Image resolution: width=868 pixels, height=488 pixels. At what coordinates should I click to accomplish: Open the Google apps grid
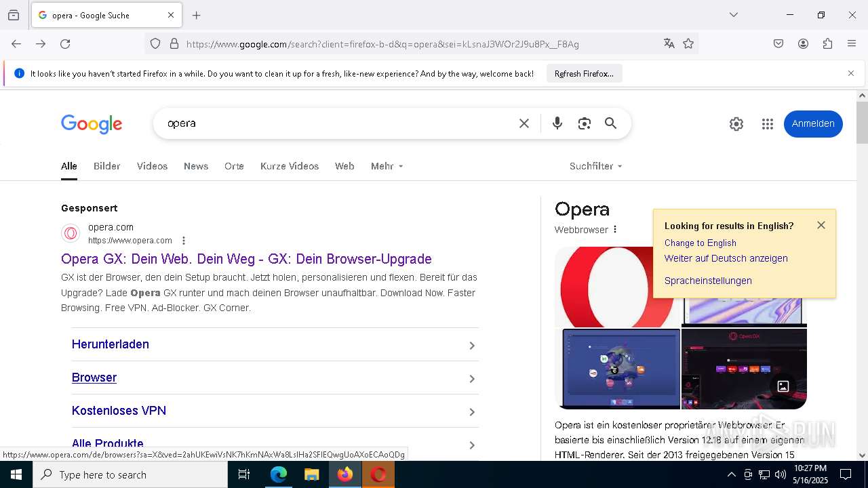pos(768,124)
